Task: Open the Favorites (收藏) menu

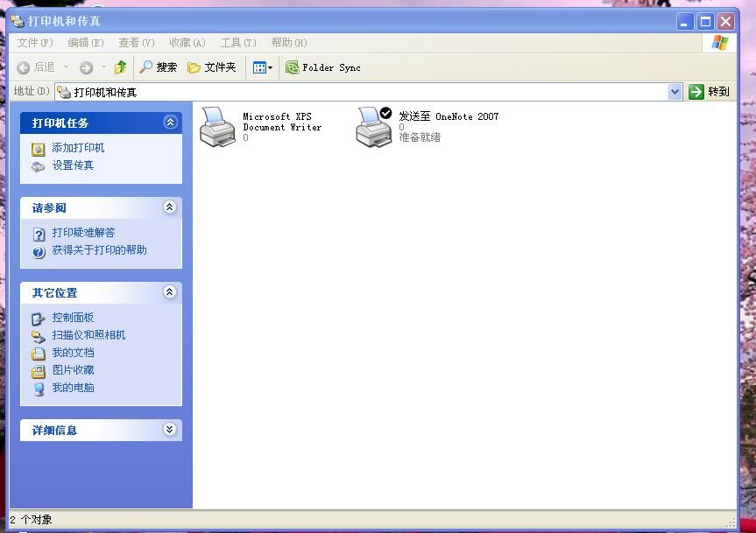Action: coord(187,43)
